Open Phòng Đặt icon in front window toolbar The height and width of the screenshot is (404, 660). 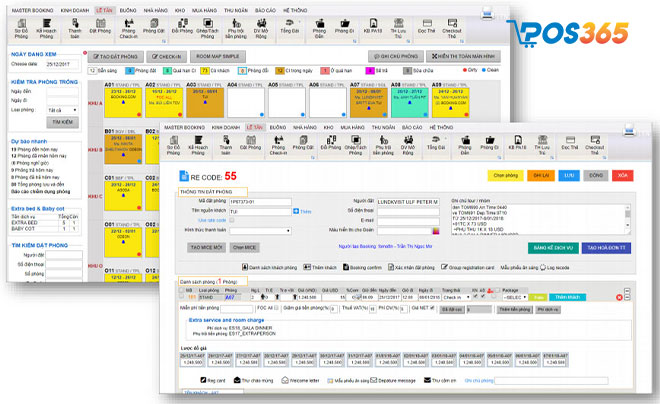(x=303, y=140)
